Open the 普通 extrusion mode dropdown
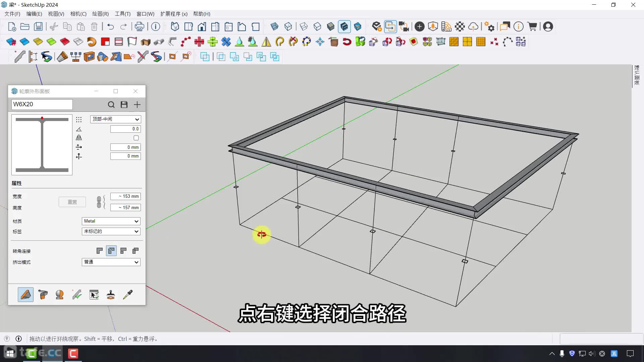 pyautogui.click(x=111, y=262)
